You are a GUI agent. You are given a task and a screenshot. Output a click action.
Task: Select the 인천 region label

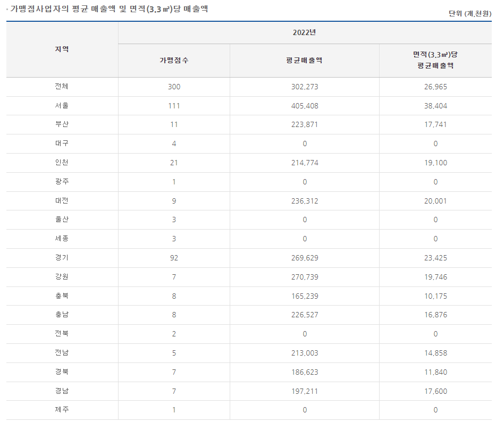point(62,163)
